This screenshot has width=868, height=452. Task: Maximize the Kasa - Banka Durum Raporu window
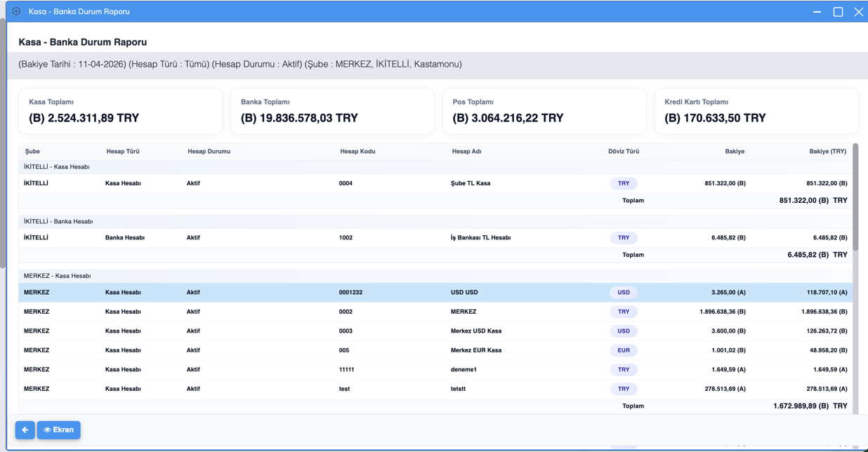pos(838,11)
